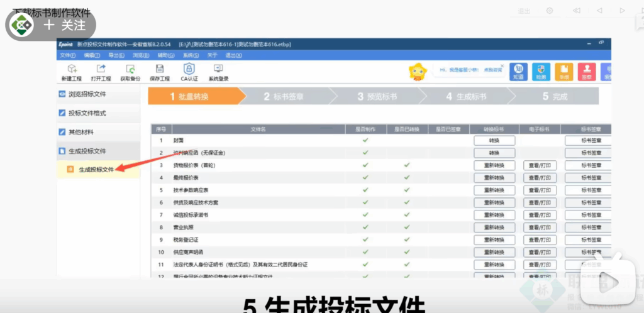Viewport: 644px width, 313px height.
Task: Open the CA认证 shield icon
Action: [x=189, y=72]
